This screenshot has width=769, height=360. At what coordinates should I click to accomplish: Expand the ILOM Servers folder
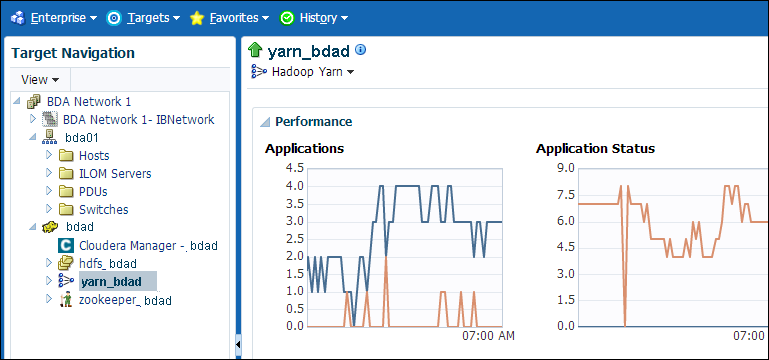coord(49,173)
